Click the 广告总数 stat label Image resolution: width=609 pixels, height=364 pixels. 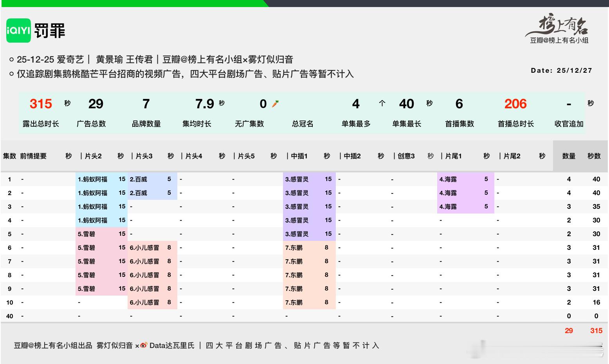[91, 124]
